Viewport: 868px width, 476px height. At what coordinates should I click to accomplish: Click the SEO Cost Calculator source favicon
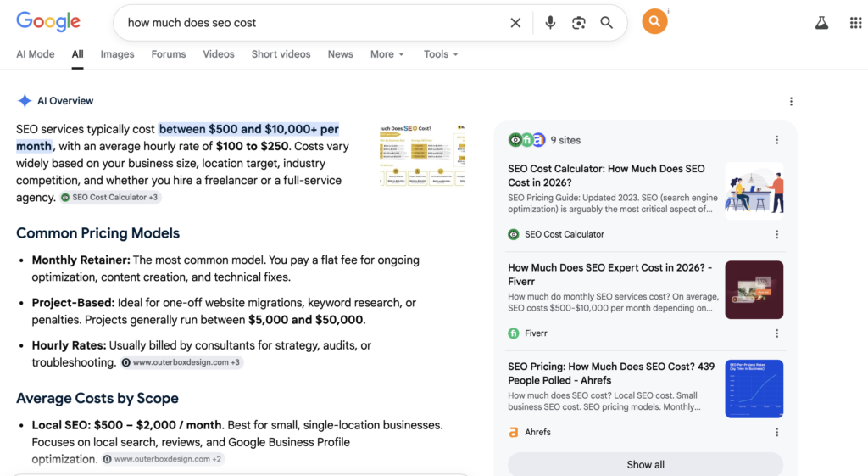coord(514,234)
